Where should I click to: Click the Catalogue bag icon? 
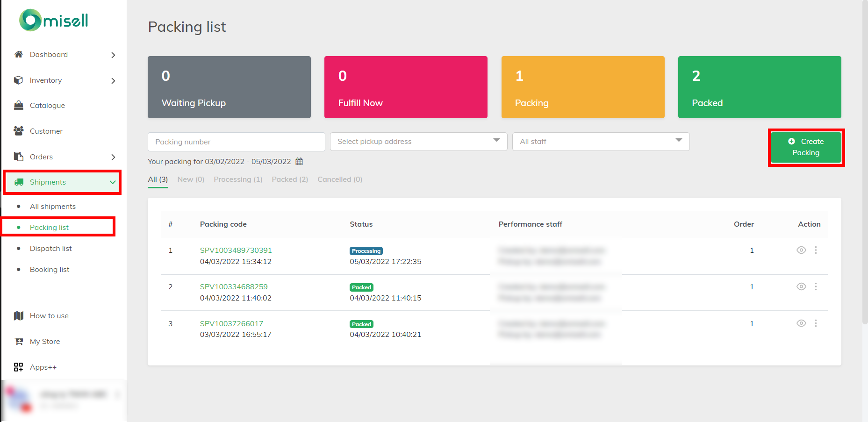point(19,105)
